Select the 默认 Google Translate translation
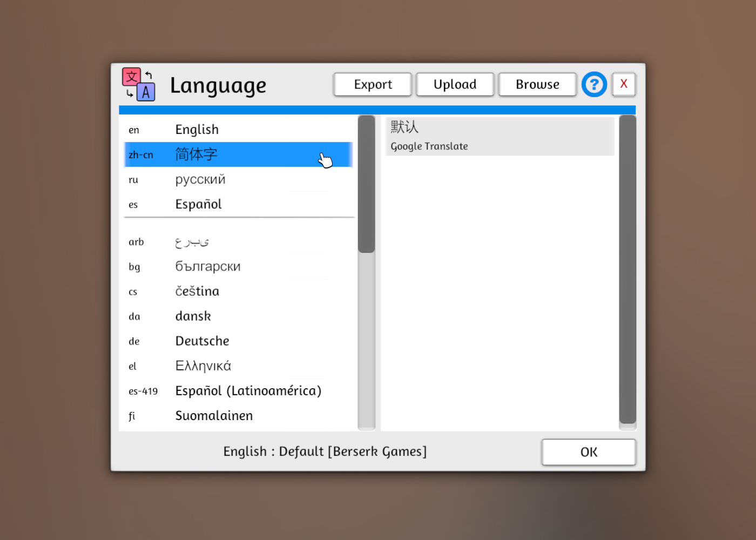Screen dimensions: 756x540 tap(500, 136)
